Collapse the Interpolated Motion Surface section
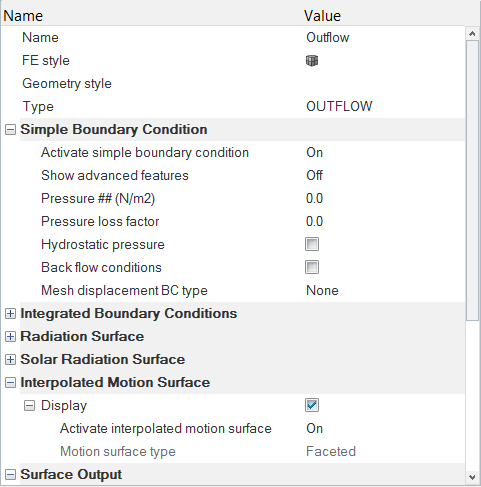 (x=10, y=383)
